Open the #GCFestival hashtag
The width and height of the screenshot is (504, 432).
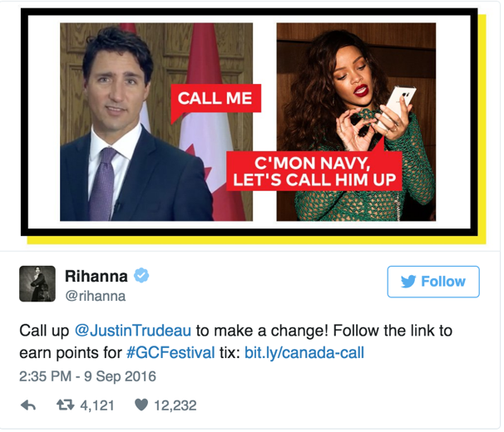pos(170,353)
